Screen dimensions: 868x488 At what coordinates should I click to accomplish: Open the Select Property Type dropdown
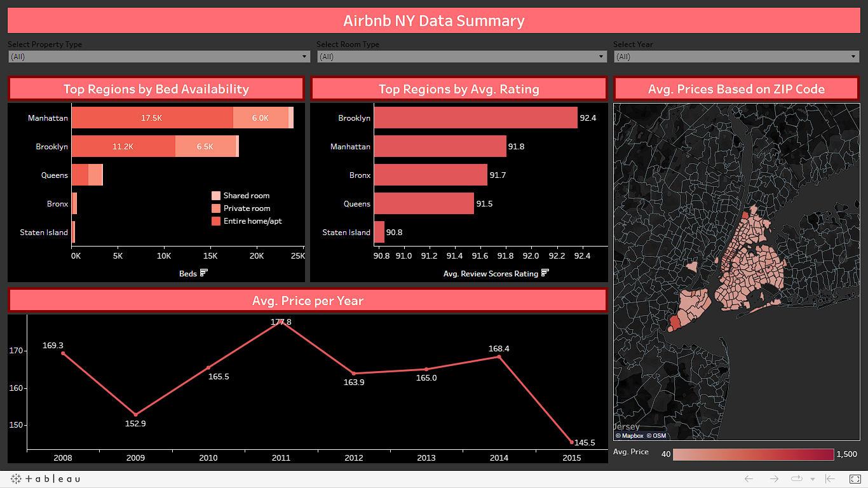(159, 57)
